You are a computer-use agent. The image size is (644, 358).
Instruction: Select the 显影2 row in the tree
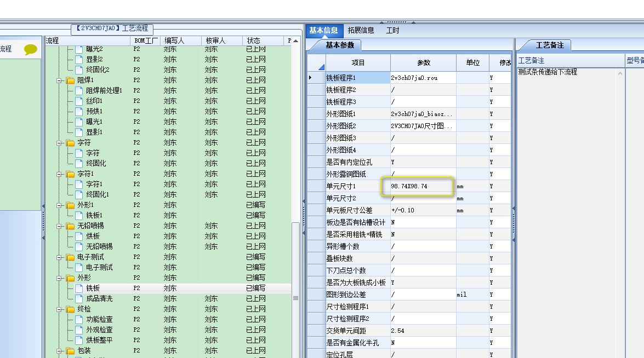(x=168, y=60)
